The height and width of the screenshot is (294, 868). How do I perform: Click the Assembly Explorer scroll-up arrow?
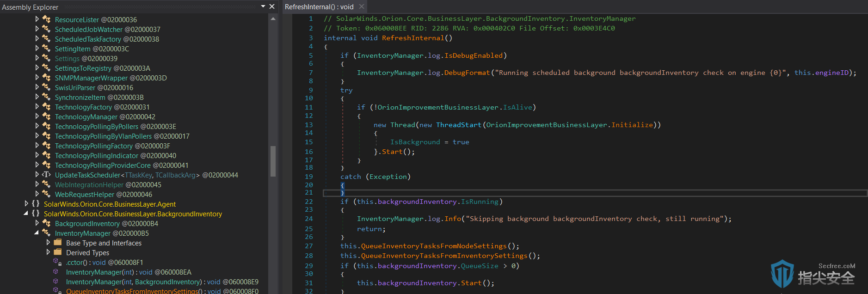(273, 19)
